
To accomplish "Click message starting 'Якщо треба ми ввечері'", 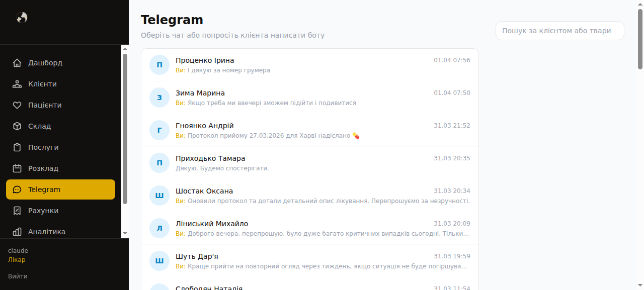I will pyautogui.click(x=272, y=103).
